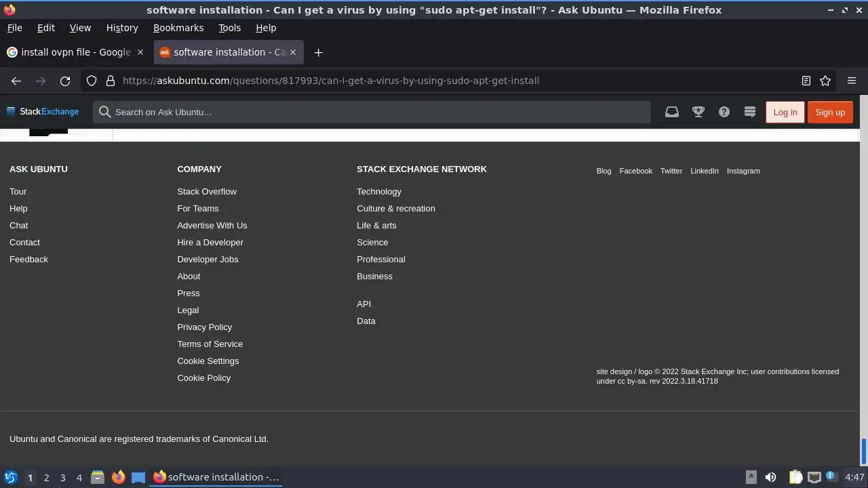This screenshot has width=868, height=488.
Task: Open the Firefox hamburger menu
Action: (x=852, y=81)
